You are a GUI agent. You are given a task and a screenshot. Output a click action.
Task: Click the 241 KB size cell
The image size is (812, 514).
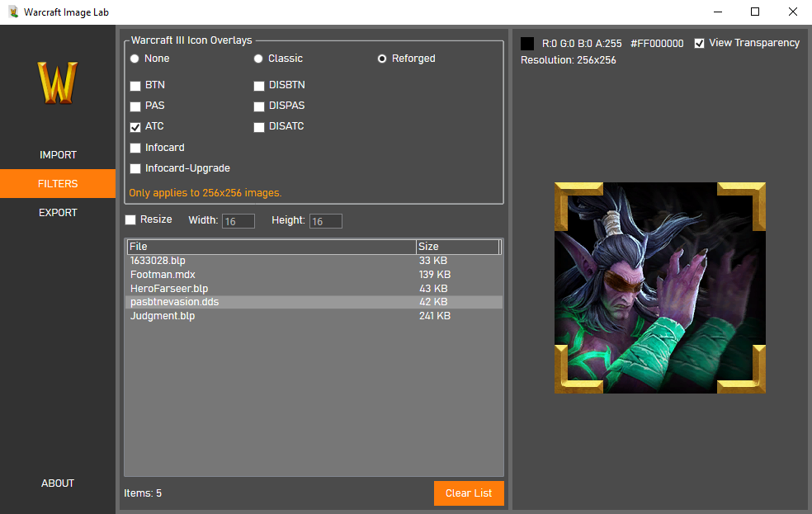pos(435,316)
